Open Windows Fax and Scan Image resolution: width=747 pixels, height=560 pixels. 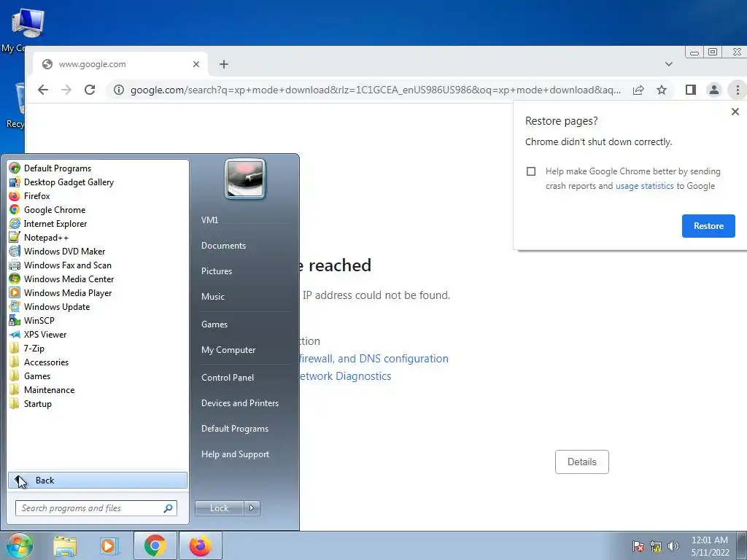[60, 265]
